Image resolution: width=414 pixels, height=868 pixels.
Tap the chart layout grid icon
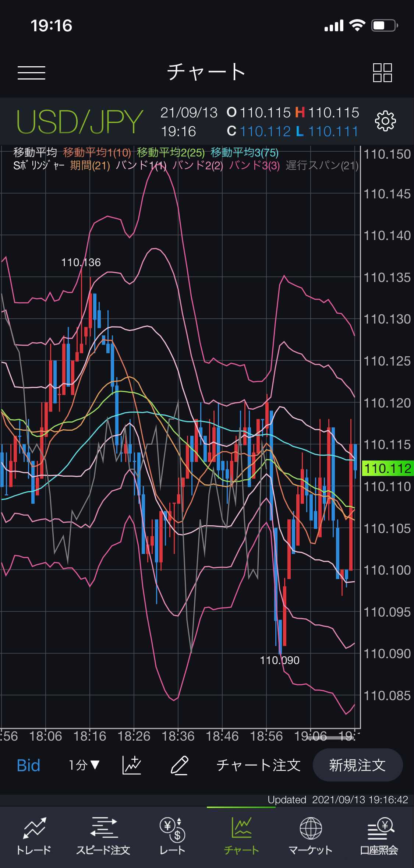tap(382, 73)
